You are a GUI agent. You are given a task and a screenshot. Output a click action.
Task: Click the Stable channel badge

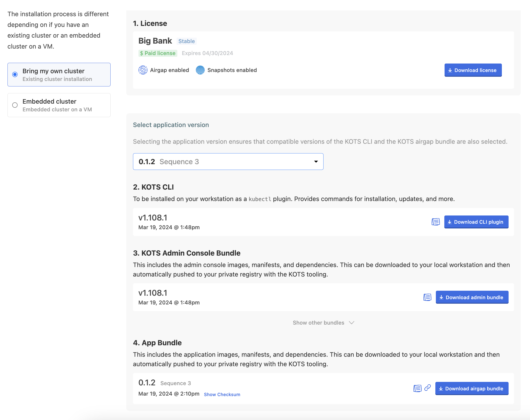point(187,41)
